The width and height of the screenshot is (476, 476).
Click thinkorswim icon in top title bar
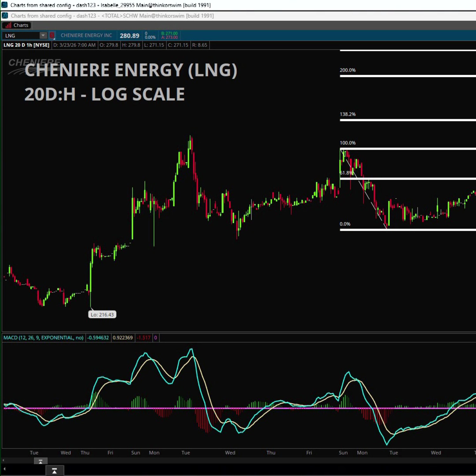[4, 5]
